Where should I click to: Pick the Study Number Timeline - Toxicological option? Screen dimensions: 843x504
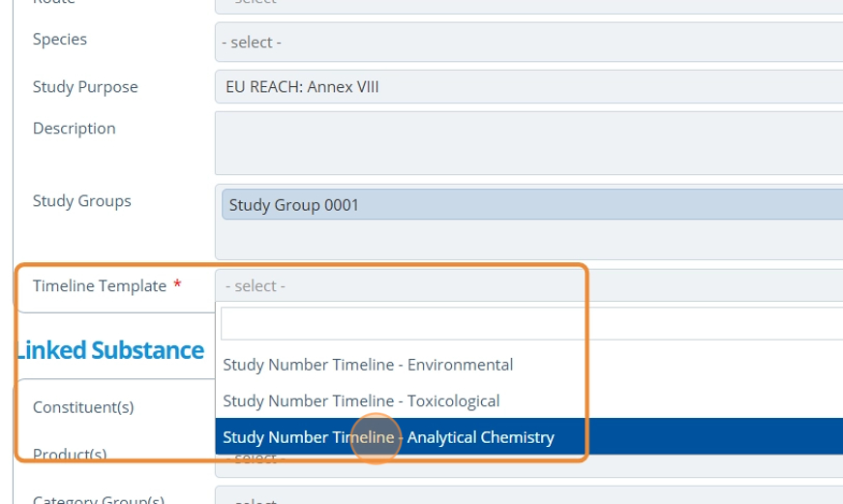coord(361,400)
